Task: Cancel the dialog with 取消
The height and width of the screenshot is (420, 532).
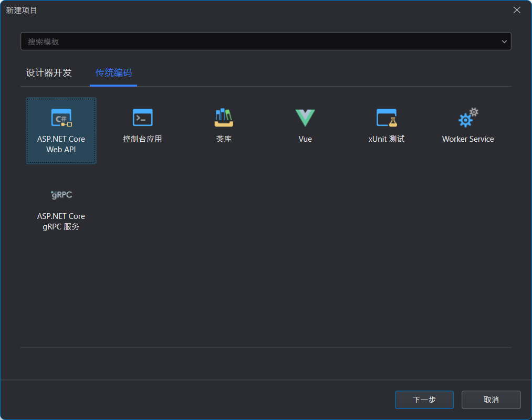Action: point(491,400)
